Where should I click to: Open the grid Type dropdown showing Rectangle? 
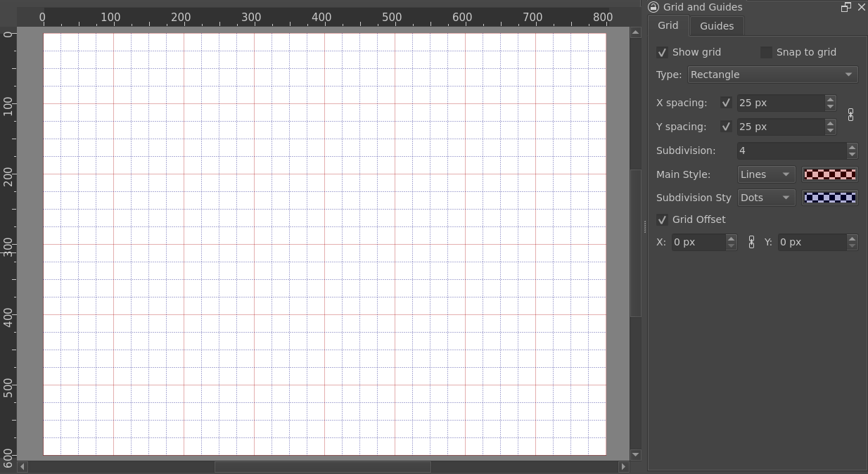point(772,75)
